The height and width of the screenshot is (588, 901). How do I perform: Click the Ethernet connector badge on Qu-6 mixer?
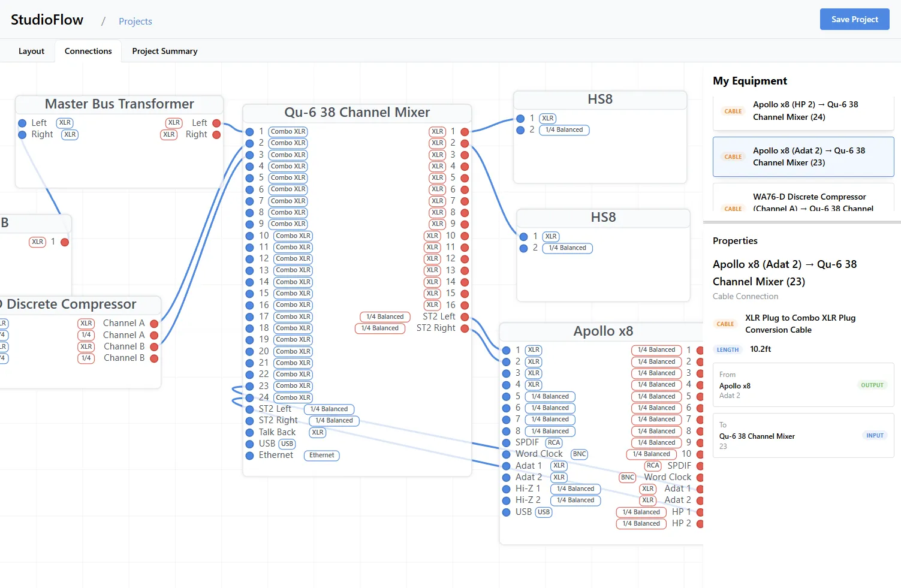coord(321,456)
